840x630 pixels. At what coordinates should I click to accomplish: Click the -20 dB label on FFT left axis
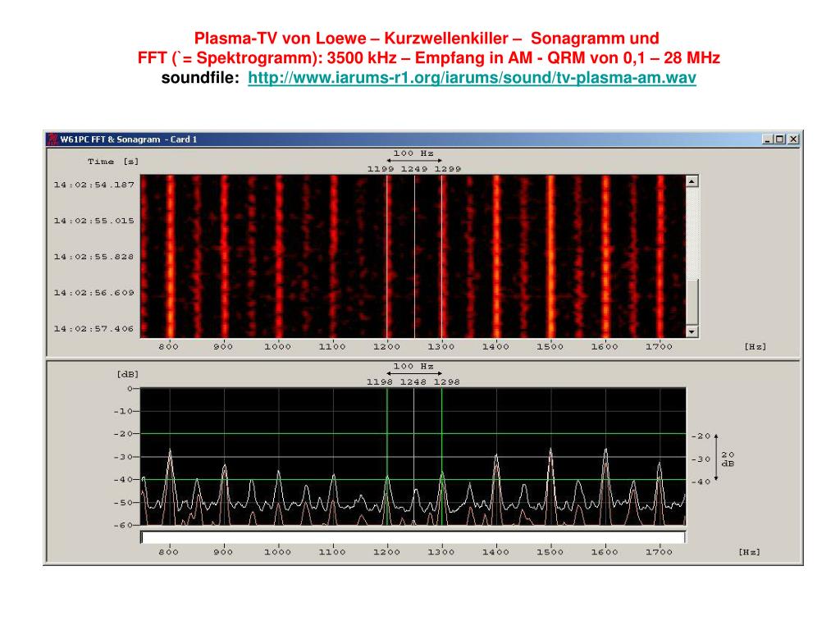[x=123, y=434]
